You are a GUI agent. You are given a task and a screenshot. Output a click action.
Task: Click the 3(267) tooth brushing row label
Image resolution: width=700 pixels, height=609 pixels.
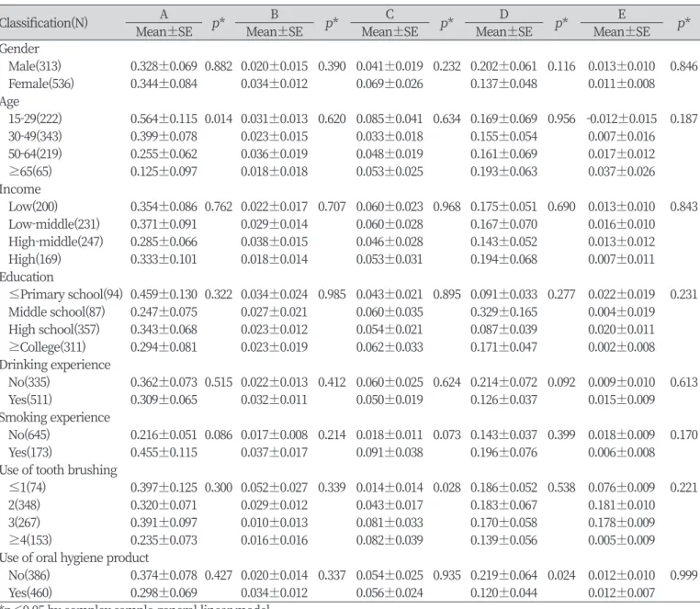coord(24,523)
